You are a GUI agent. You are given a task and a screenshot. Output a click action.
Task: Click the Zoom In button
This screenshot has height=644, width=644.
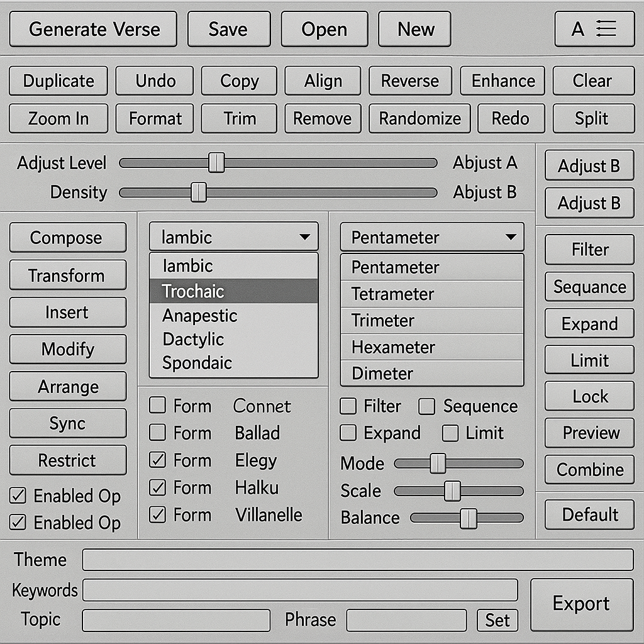(x=58, y=119)
